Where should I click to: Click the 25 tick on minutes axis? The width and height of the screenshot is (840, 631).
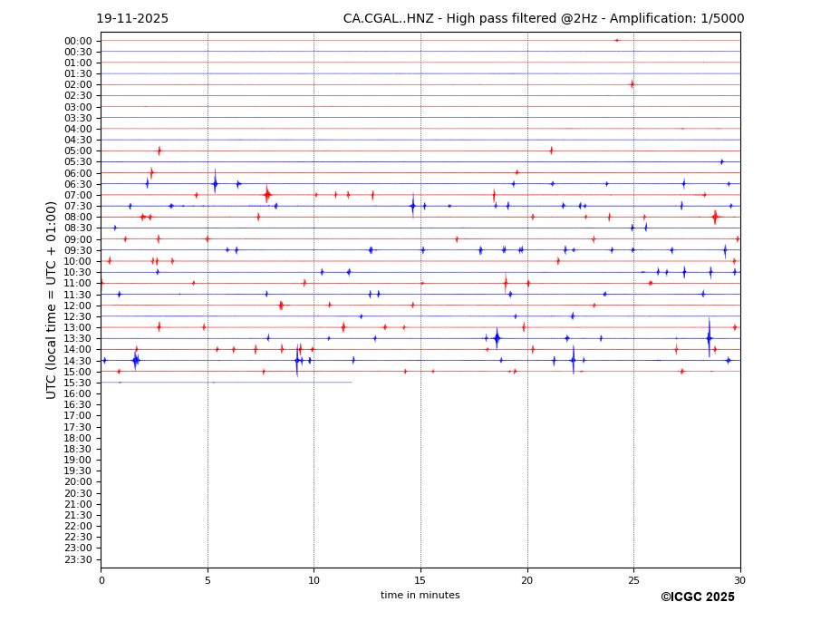pos(633,580)
